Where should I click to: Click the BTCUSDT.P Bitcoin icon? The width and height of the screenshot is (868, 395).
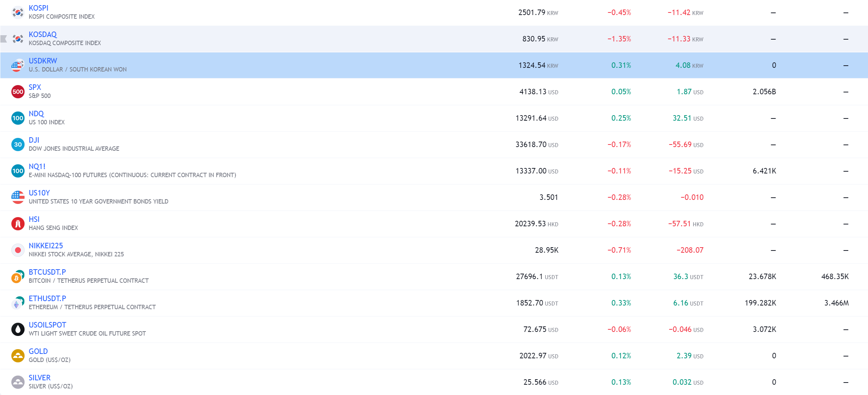18,277
